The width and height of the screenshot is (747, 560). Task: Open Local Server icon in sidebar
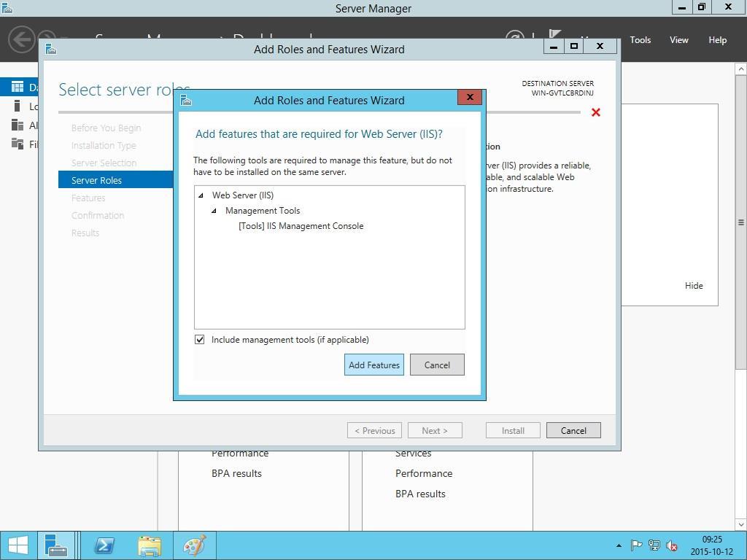click(x=18, y=106)
